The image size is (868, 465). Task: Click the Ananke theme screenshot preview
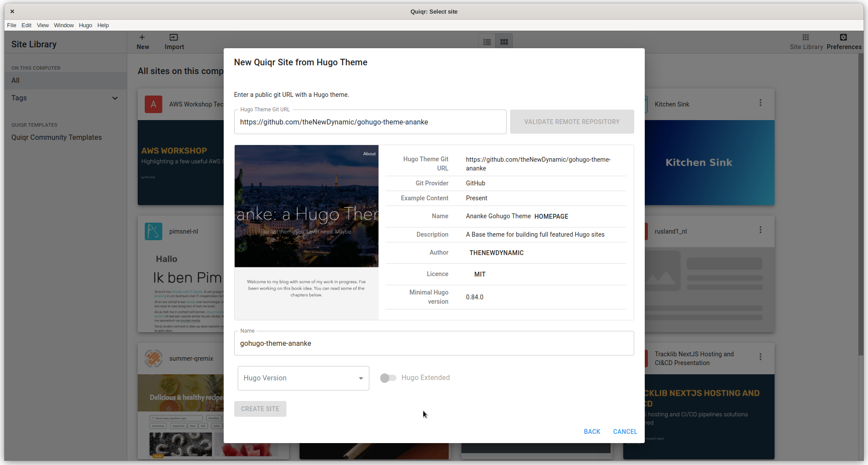click(x=306, y=232)
